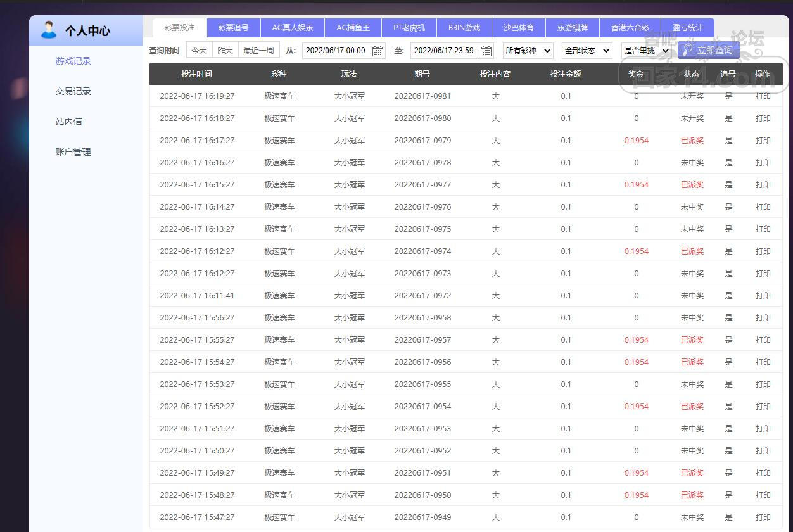Switch to the 彩票追号 tab
This screenshot has width=793, height=532.
[x=233, y=28]
